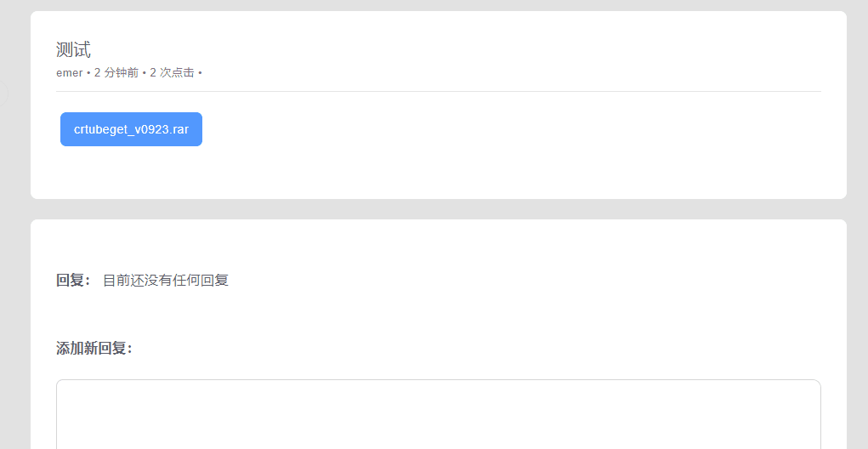
Task: Click the trailing bullet after 2 次点击
Action: click(x=200, y=73)
